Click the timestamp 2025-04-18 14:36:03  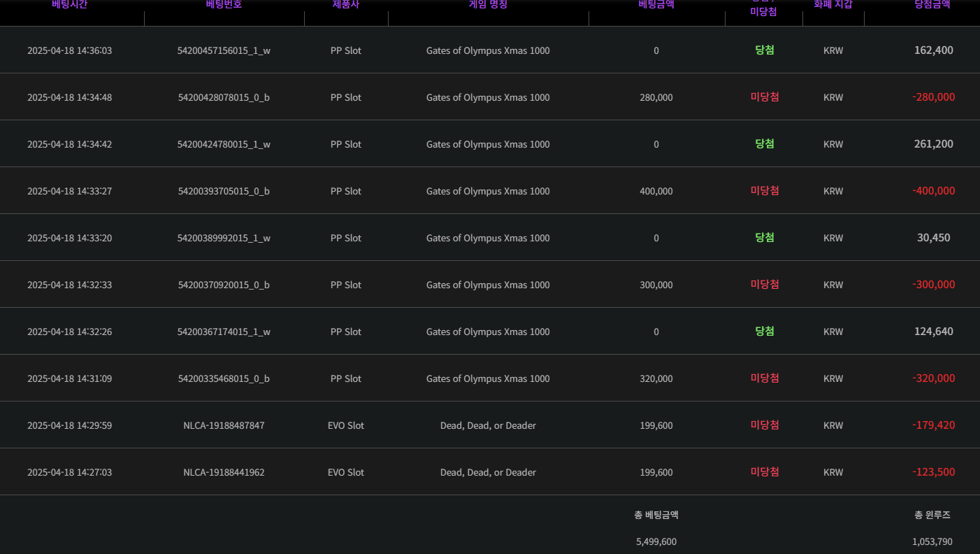69,50
